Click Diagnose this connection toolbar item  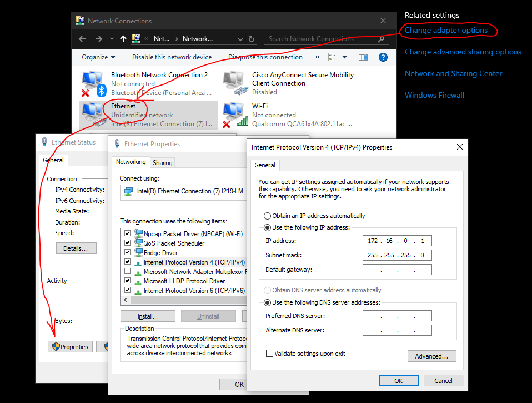click(x=265, y=57)
